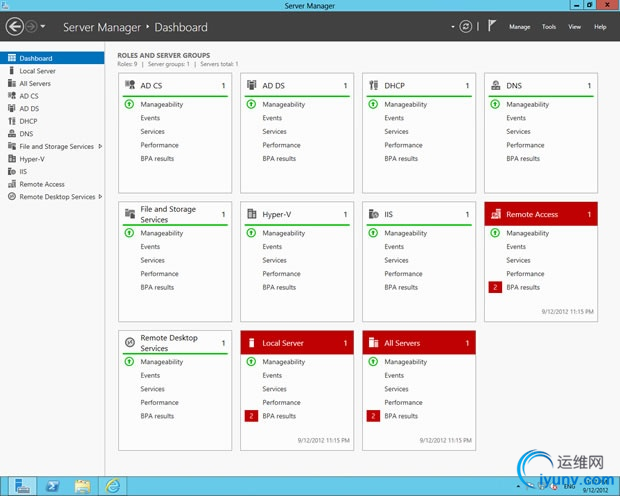Viewport: 620px width, 496px height.
Task: Open Performance in the Hyper-V tile
Action: [281, 274]
